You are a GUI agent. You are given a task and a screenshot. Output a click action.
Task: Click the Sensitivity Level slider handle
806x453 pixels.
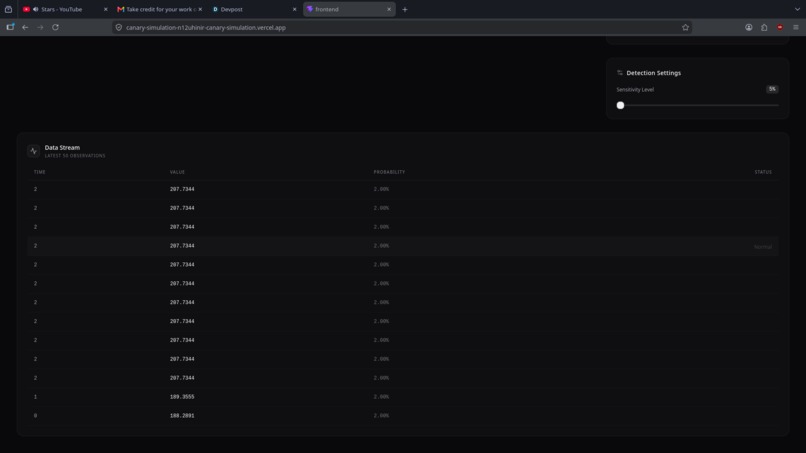tap(620, 105)
